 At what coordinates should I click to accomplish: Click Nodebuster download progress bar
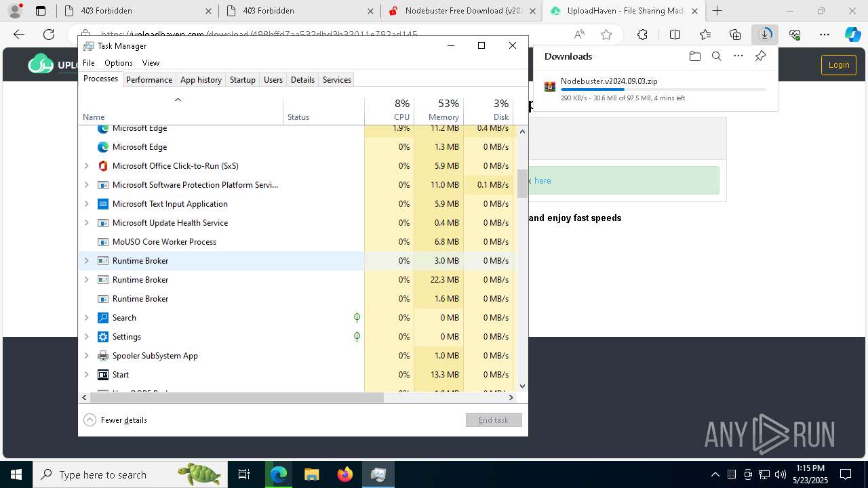click(664, 89)
